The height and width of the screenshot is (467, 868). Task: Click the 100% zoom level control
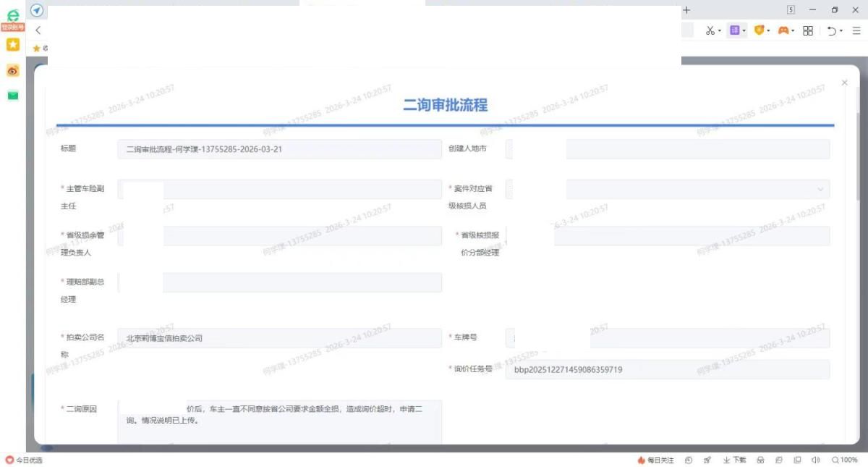click(844, 460)
